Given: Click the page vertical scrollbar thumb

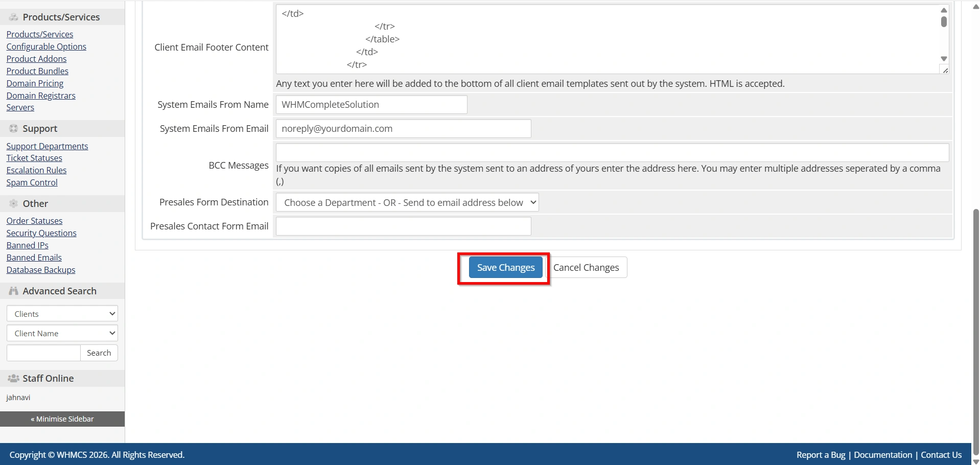Looking at the screenshot, I should pyautogui.click(x=976, y=332).
